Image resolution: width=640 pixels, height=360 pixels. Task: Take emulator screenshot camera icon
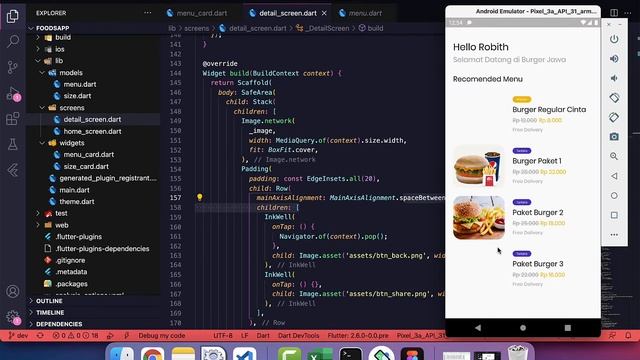(x=614, y=137)
